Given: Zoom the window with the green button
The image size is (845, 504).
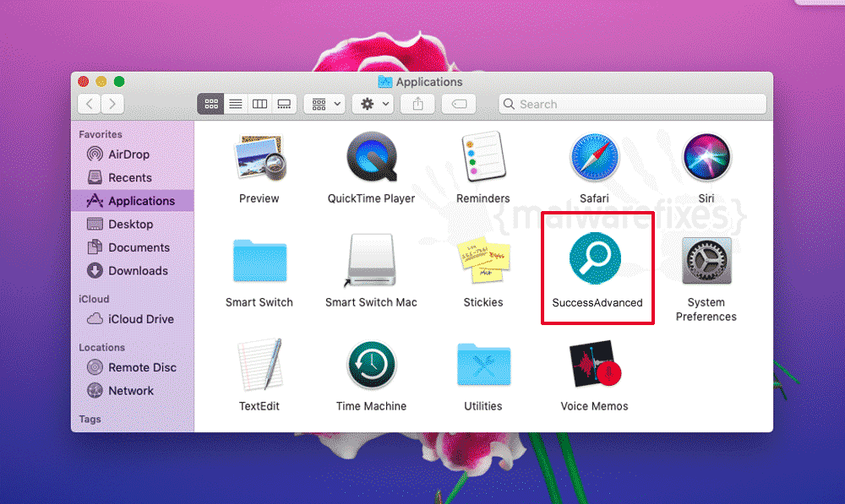Looking at the screenshot, I should pyautogui.click(x=119, y=81).
